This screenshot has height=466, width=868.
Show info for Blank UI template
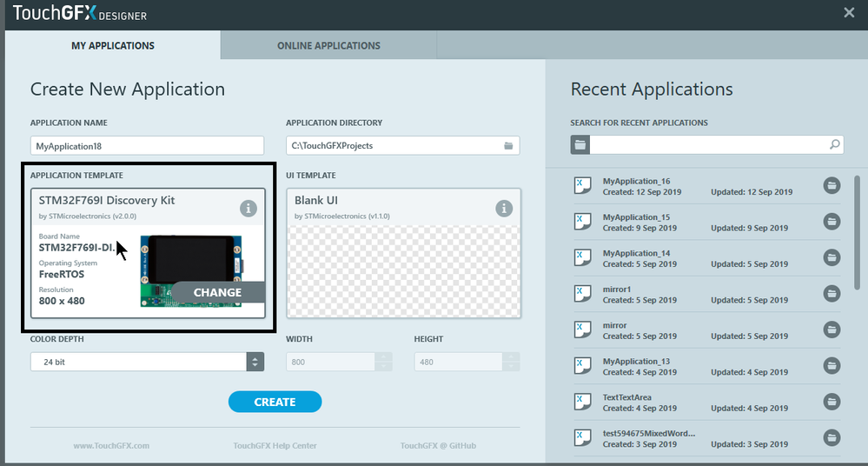pyautogui.click(x=504, y=209)
